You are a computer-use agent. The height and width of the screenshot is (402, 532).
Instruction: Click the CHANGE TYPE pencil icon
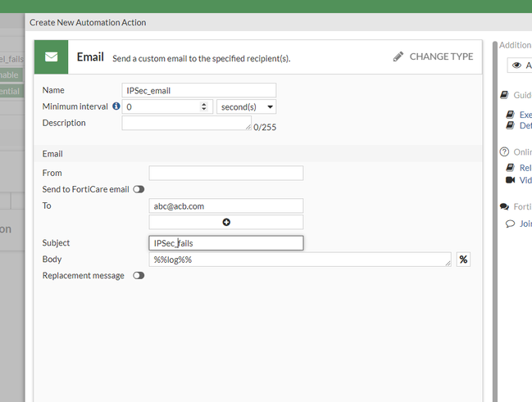pyautogui.click(x=398, y=56)
